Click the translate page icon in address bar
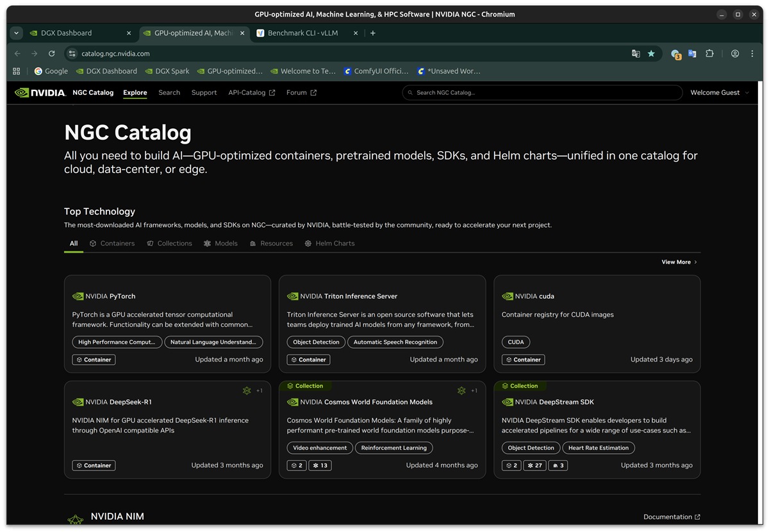 click(x=636, y=54)
